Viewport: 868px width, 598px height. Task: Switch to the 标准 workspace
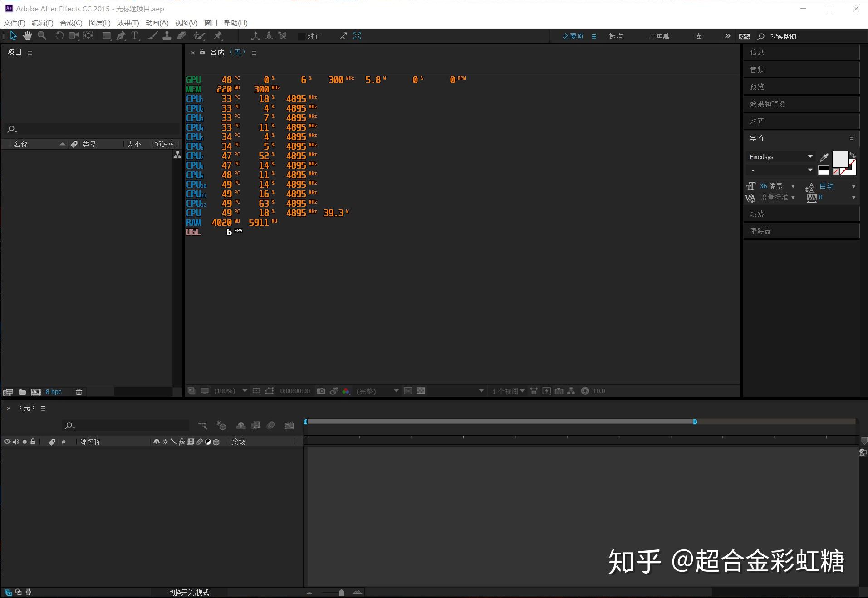616,36
